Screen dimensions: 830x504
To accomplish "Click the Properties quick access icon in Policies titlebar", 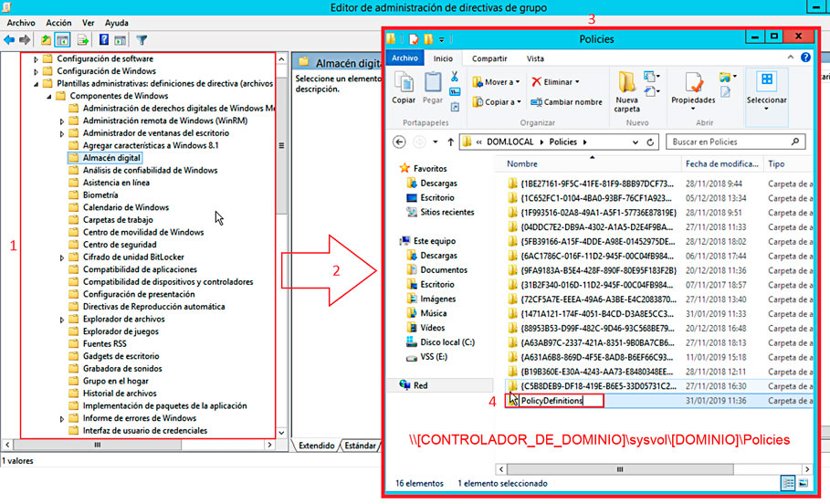I will (414, 38).
